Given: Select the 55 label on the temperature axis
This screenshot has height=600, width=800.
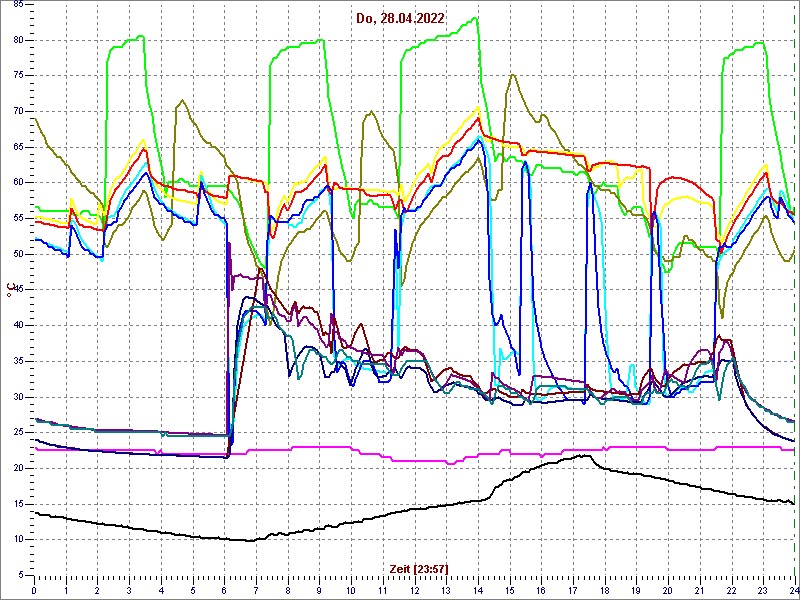Looking at the screenshot, I should [x=16, y=218].
